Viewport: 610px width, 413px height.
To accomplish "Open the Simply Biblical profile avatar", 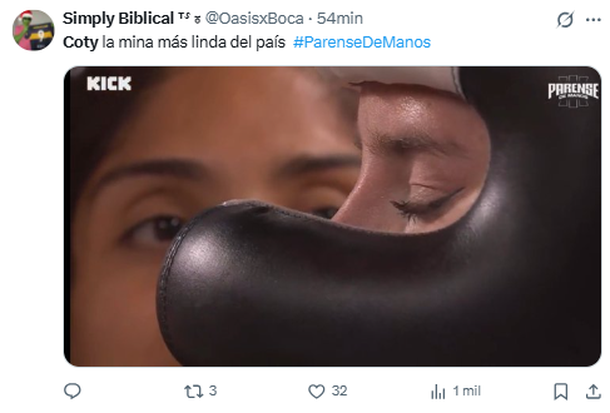I will coord(33,30).
